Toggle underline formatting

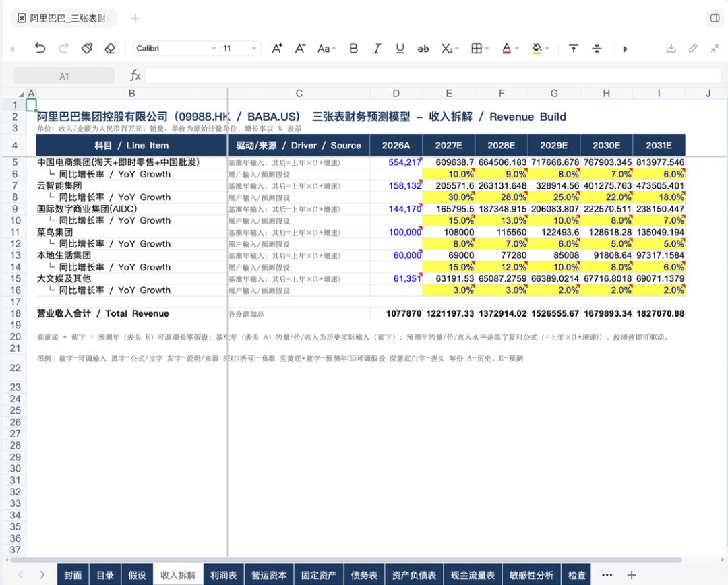400,49
